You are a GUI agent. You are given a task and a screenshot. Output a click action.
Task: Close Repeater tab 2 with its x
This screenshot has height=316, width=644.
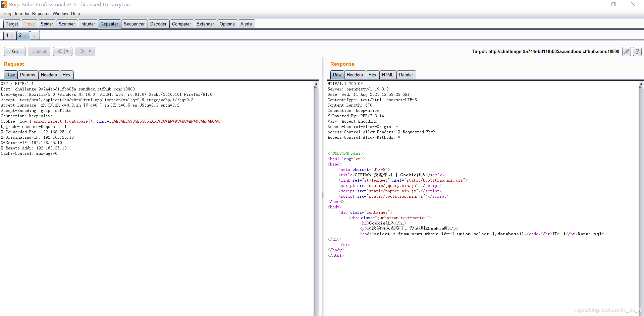25,36
